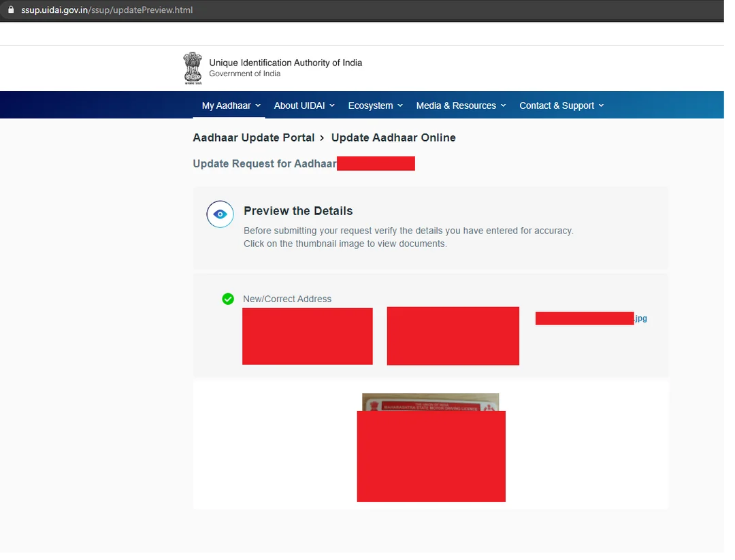
Task: Click the eye icon beside Preview the Details
Action: click(x=219, y=214)
